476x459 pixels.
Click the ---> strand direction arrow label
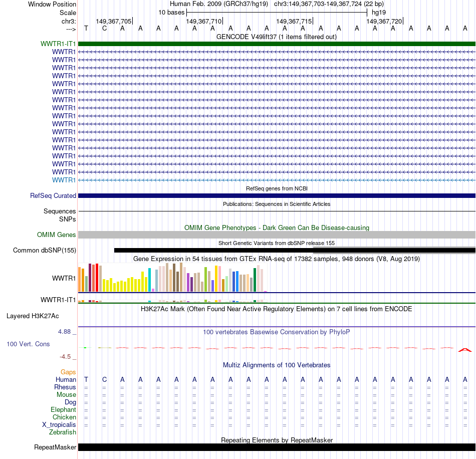[x=71, y=29]
